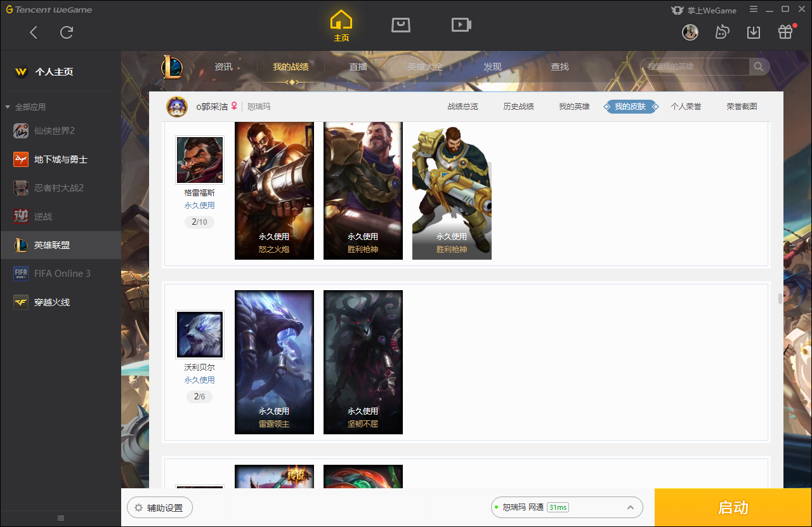Viewport: 812px width, 527px height.
Task: Select 地下城与勇士 in sidebar
Action: point(60,159)
